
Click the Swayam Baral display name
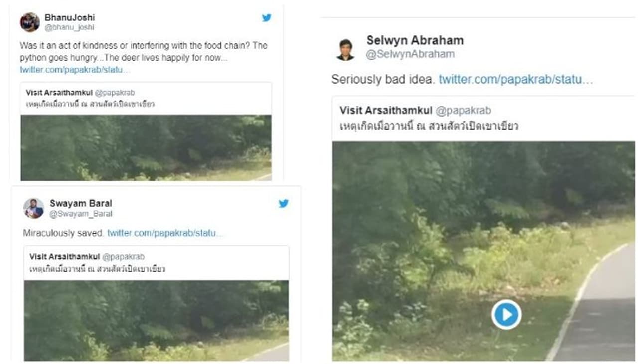point(81,203)
